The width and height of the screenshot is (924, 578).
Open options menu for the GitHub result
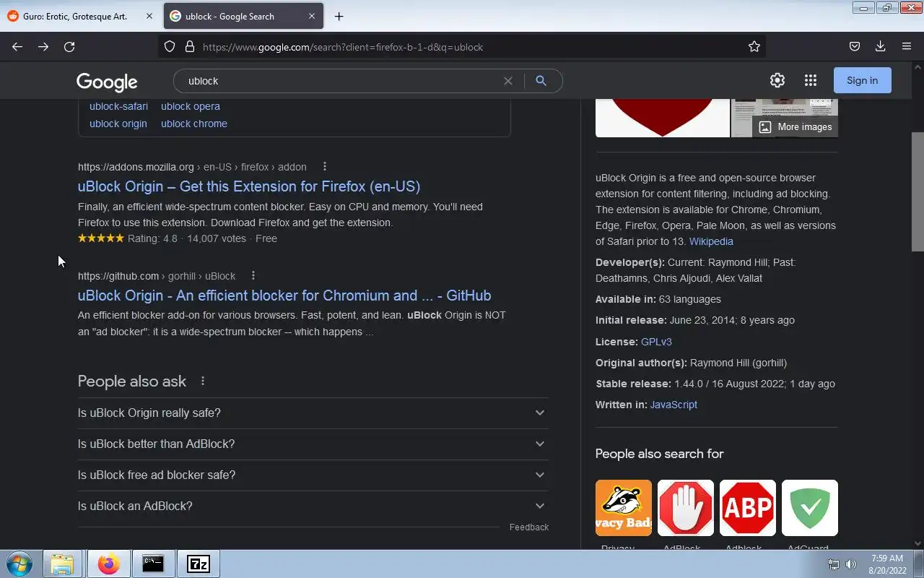click(253, 276)
